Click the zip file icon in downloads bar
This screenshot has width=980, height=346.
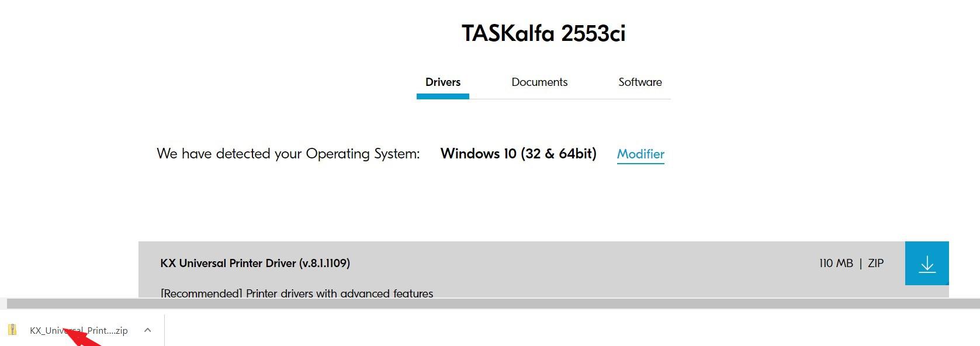pyautogui.click(x=12, y=330)
